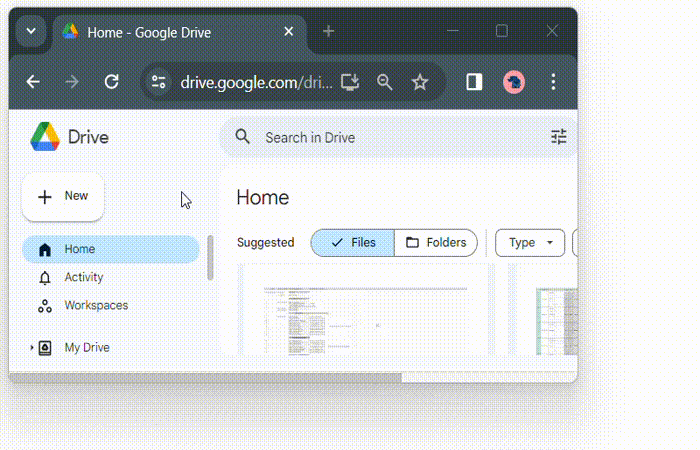Screen dimensions: 700x450
Task: Click the Google Drive logo icon
Action: coord(45,137)
